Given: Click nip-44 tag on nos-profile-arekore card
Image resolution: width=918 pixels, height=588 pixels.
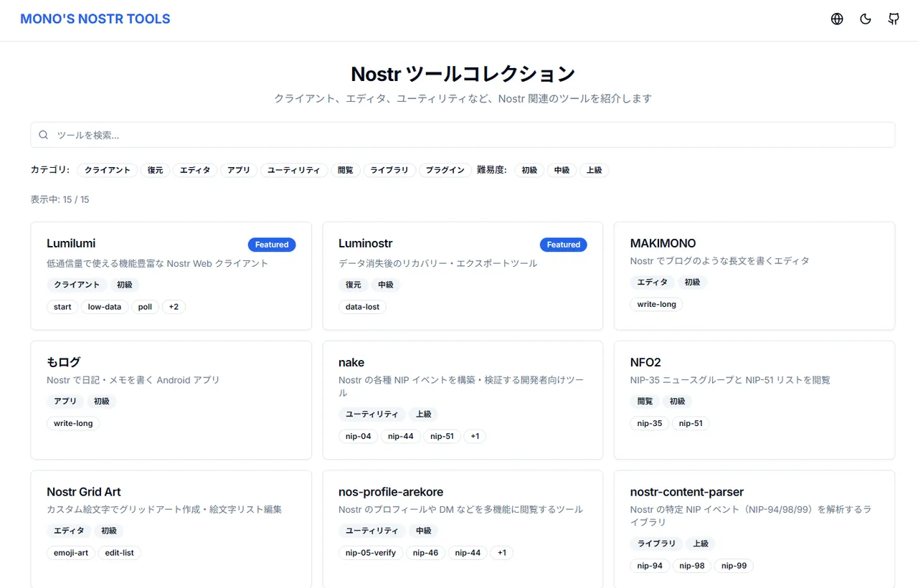Looking at the screenshot, I should [x=468, y=553].
